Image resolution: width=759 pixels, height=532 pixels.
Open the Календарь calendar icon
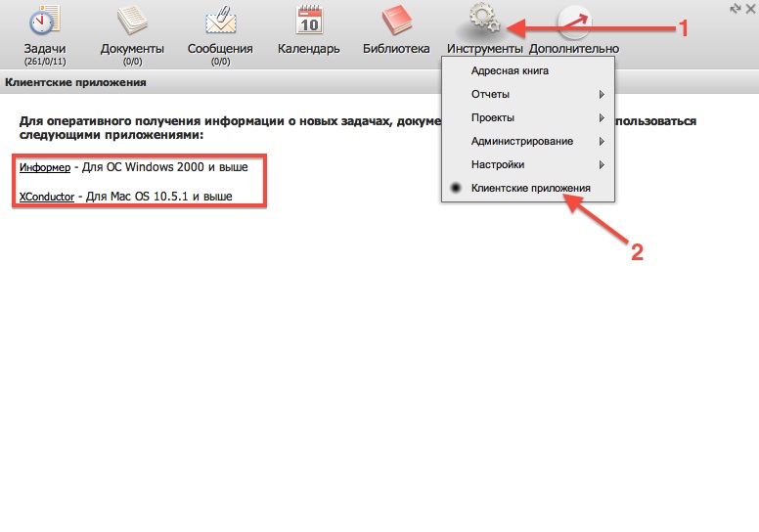(309, 20)
